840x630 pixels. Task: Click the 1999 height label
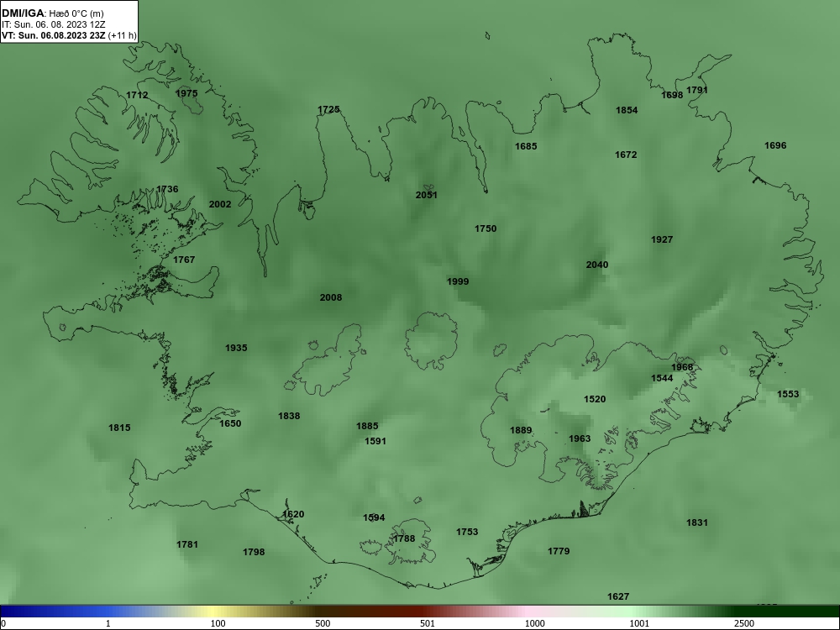(x=458, y=281)
